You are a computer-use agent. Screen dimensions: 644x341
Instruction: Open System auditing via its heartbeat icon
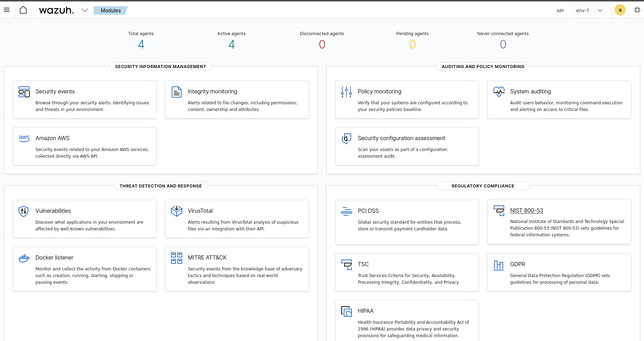[x=499, y=92]
